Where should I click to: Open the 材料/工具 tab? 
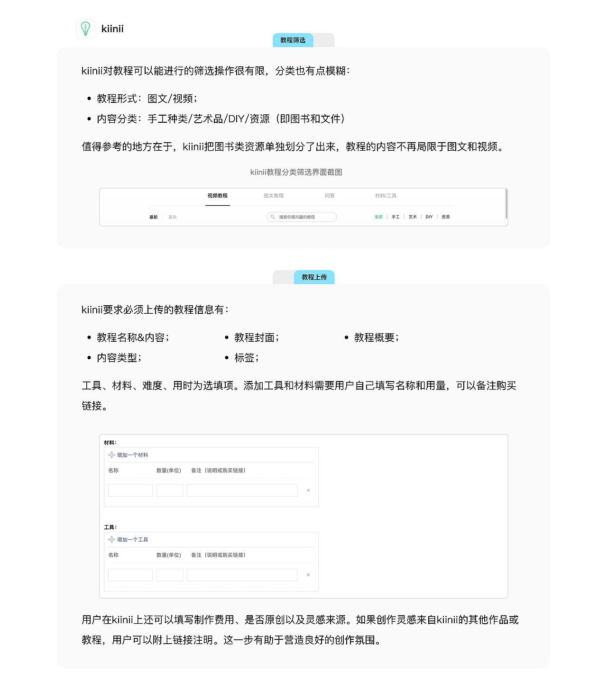tap(386, 195)
